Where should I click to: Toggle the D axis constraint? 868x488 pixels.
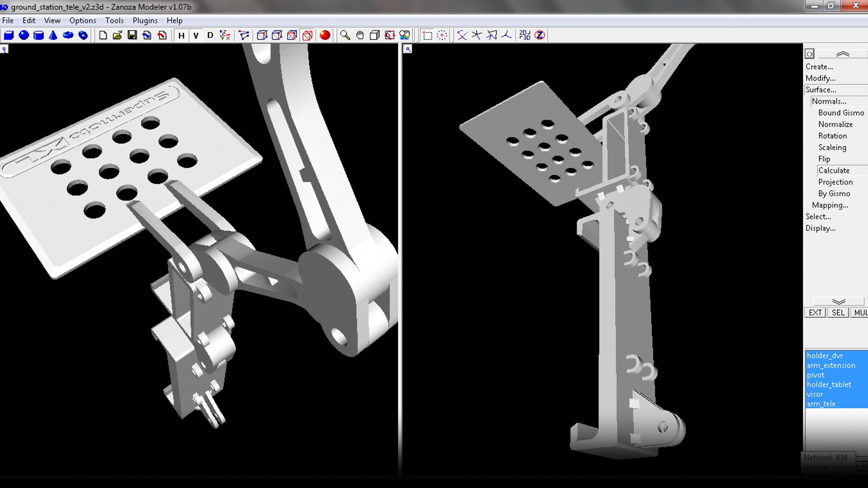[210, 35]
